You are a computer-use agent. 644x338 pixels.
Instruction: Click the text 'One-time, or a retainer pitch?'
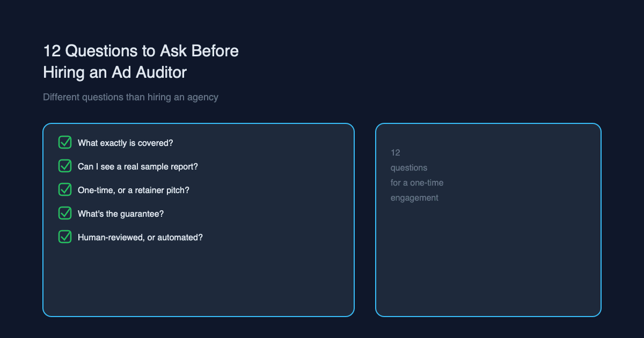pos(134,190)
